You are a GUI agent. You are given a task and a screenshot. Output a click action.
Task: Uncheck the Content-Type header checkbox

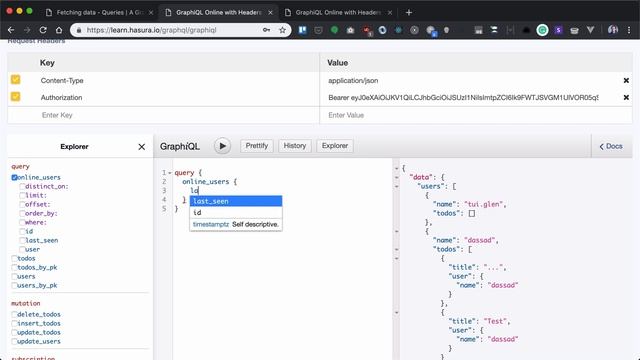coord(16,80)
